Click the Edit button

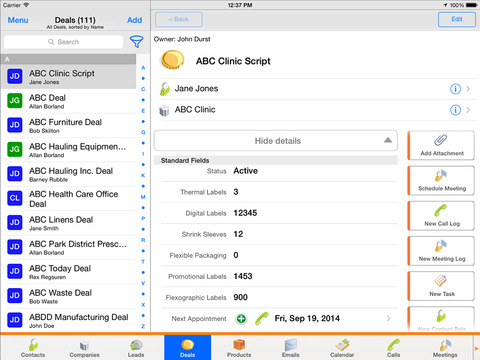(x=457, y=19)
